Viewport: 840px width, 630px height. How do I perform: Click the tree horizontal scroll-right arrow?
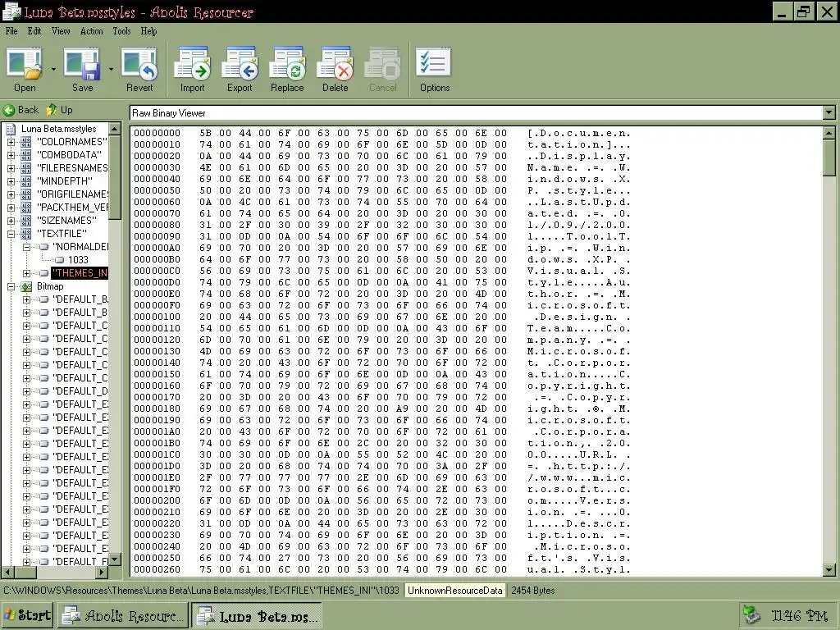[102, 572]
